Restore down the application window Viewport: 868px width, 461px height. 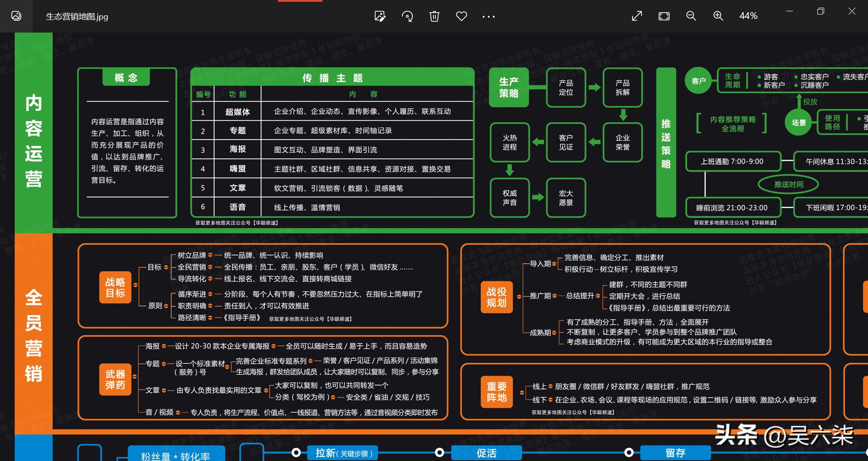pyautogui.click(x=821, y=11)
